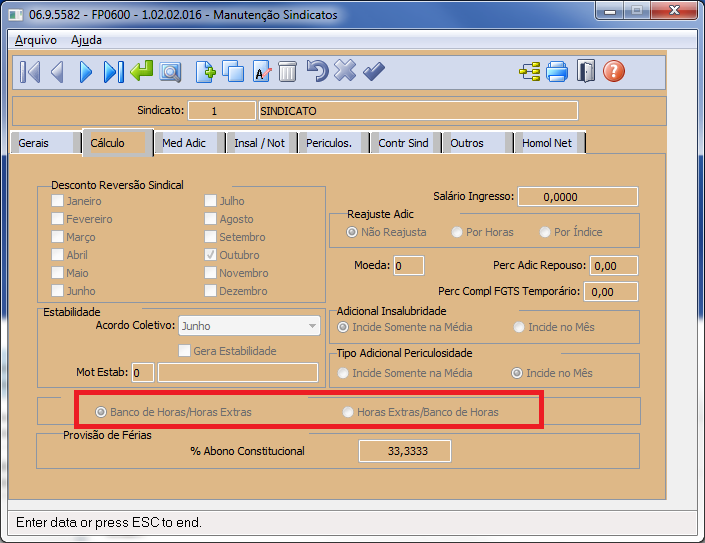Open the Outros tab
This screenshot has height=543, width=705.
(x=477, y=143)
